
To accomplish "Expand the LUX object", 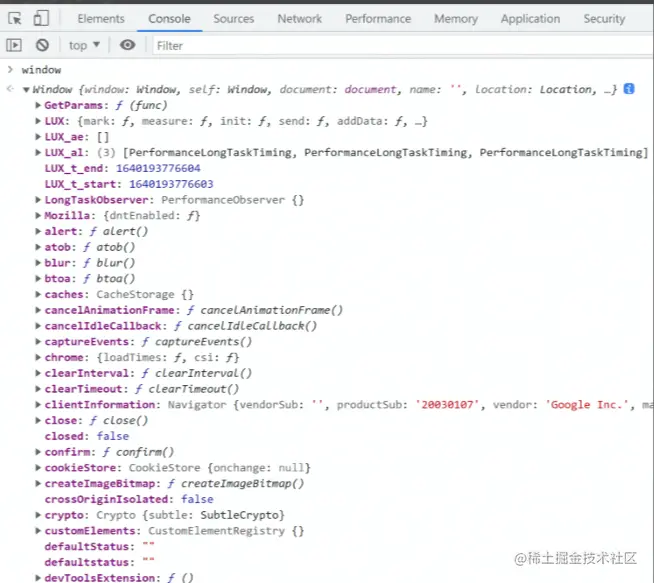I will pyautogui.click(x=38, y=121).
